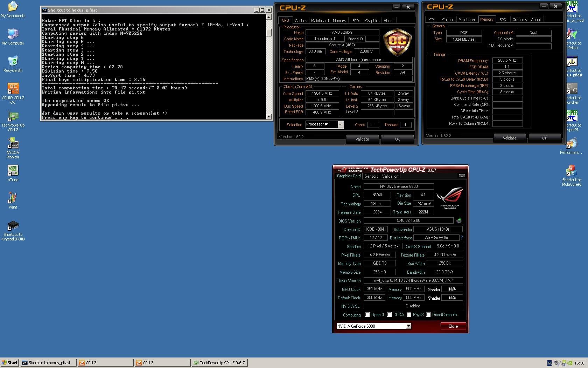
Task: Click the Driver Version field in GPU-Z
Action: click(x=413, y=280)
